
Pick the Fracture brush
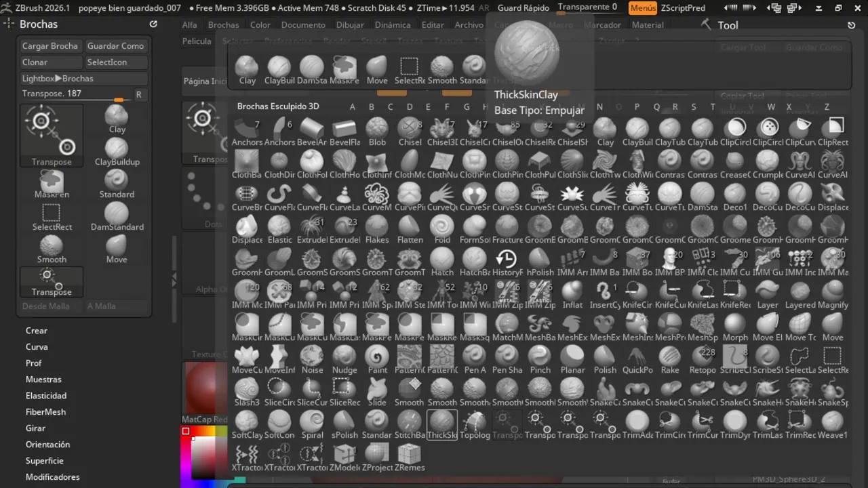coord(507,228)
